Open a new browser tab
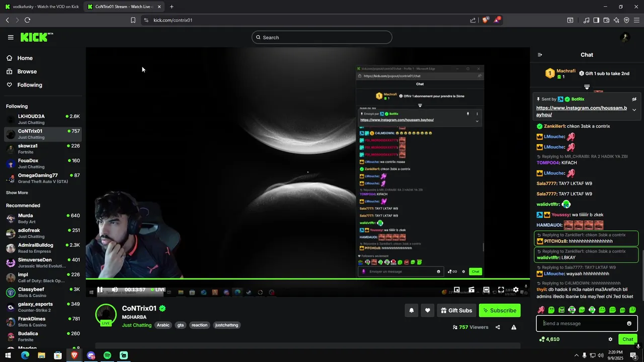The height and width of the screenshot is (362, 644). pos(172,7)
